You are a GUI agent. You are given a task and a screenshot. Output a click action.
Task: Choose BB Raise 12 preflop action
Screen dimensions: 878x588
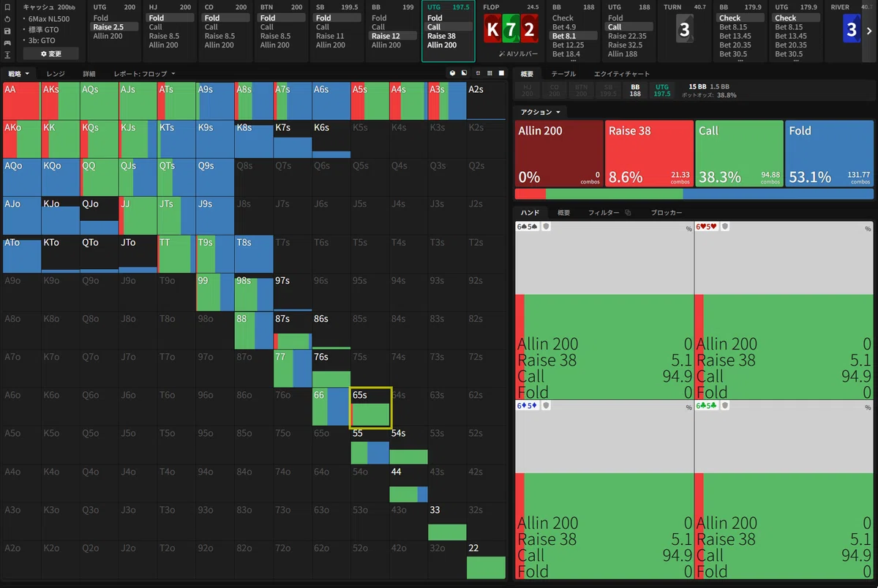click(x=393, y=36)
